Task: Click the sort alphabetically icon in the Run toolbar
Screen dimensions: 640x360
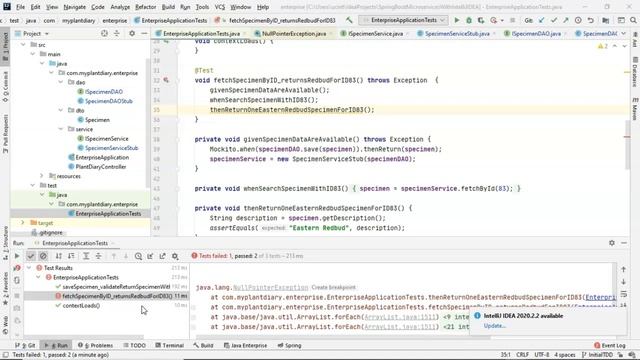Action: click(58, 256)
